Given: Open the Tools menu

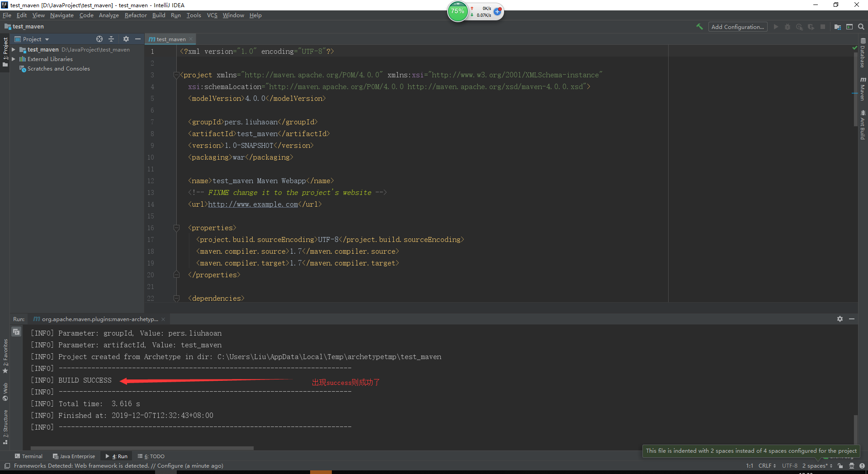Looking at the screenshot, I should pyautogui.click(x=193, y=15).
